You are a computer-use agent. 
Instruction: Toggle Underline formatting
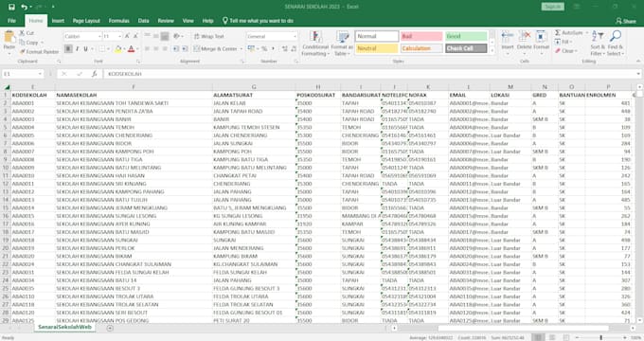(x=86, y=49)
